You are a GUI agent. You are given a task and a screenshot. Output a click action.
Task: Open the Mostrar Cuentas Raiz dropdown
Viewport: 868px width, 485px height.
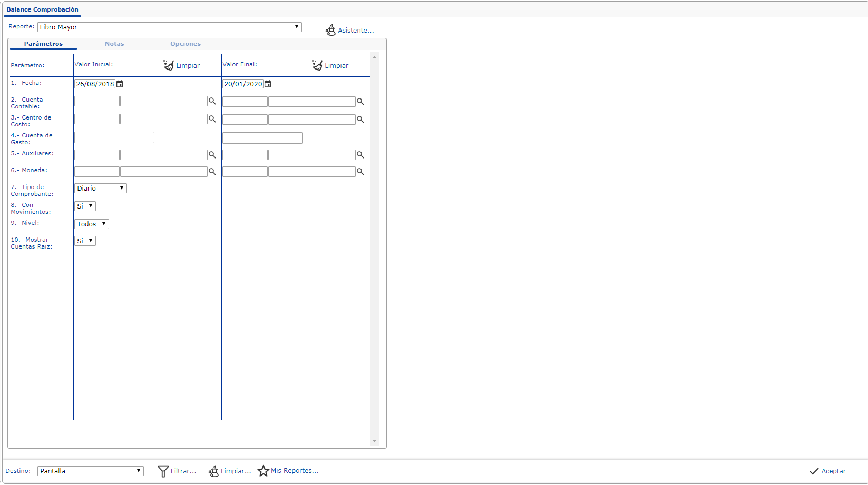[x=85, y=241]
